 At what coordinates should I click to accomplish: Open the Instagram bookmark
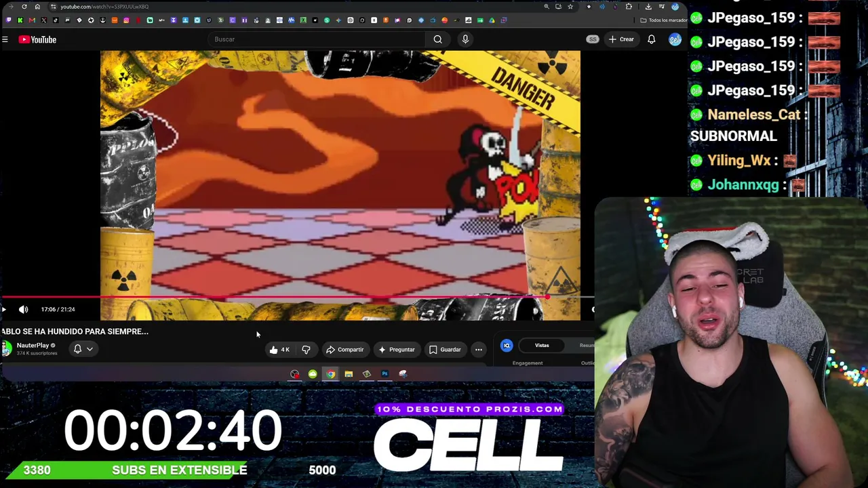126,20
